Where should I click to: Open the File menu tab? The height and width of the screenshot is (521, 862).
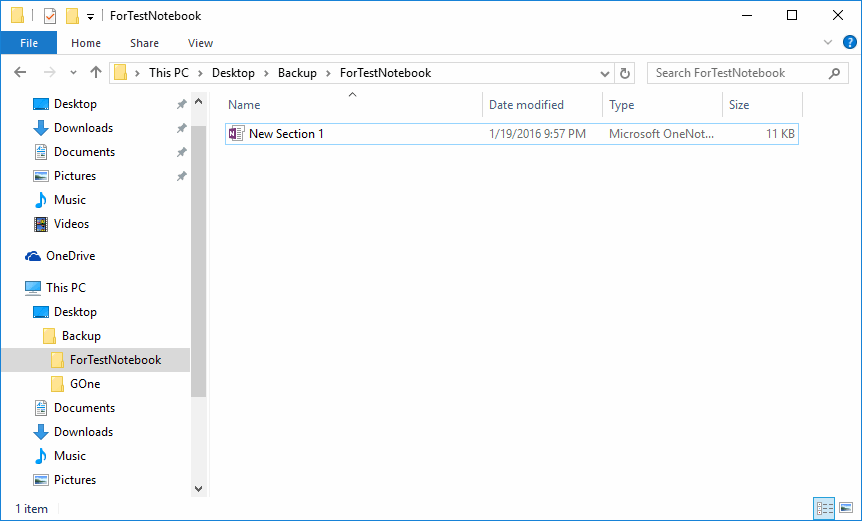(29, 43)
